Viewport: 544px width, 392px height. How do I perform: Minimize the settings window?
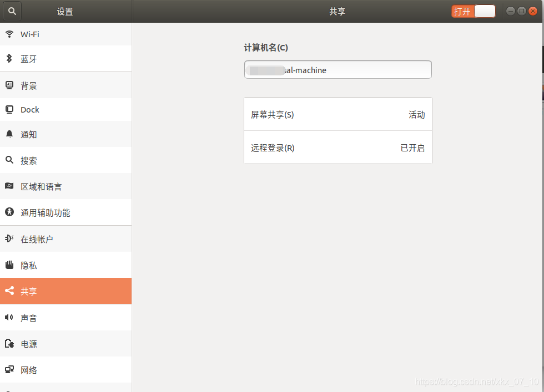click(x=510, y=11)
